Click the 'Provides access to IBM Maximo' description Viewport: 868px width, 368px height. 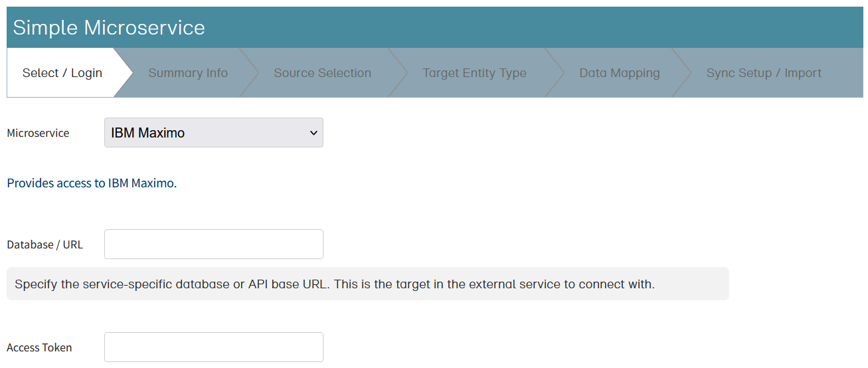[92, 183]
